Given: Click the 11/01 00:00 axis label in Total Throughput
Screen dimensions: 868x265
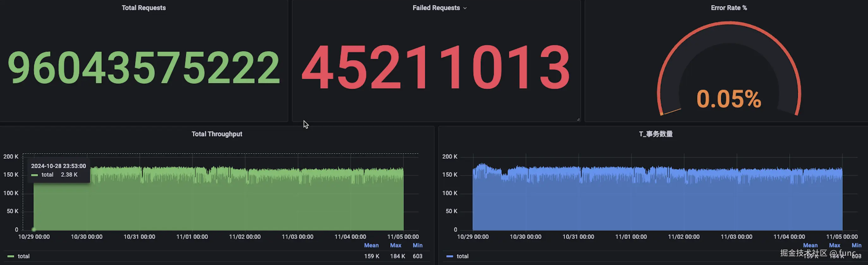Looking at the screenshot, I should coord(192,237).
